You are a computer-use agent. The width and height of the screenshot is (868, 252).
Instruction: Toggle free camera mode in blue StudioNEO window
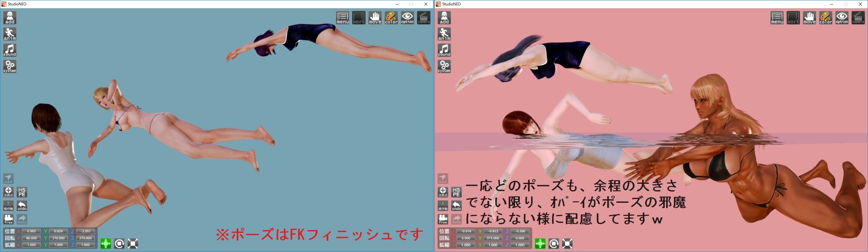[x=9, y=219]
